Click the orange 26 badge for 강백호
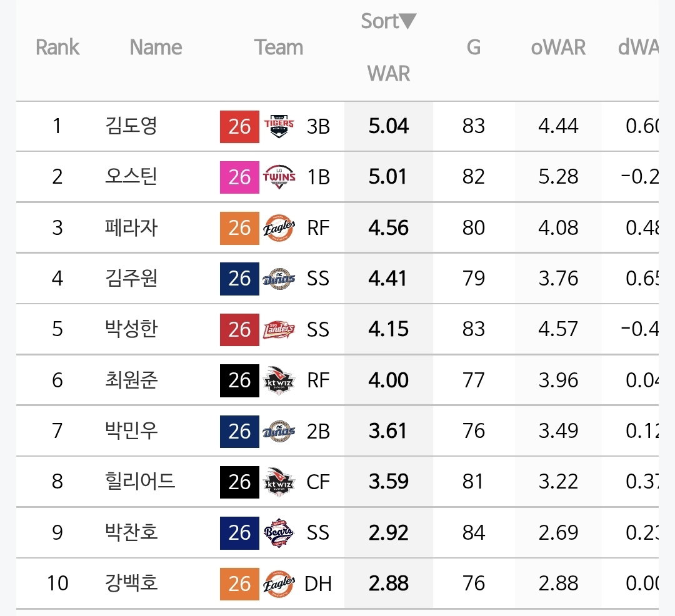675x616 pixels. click(x=239, y=584)
